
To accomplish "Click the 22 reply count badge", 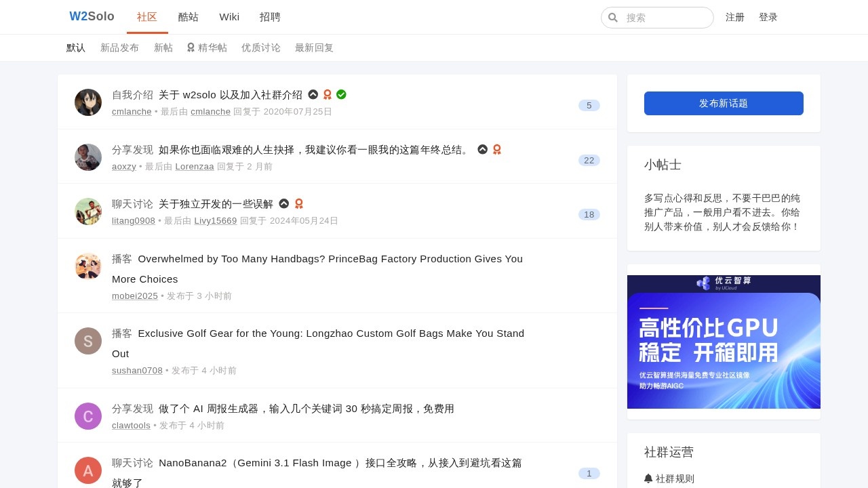I will pos(589,160).
